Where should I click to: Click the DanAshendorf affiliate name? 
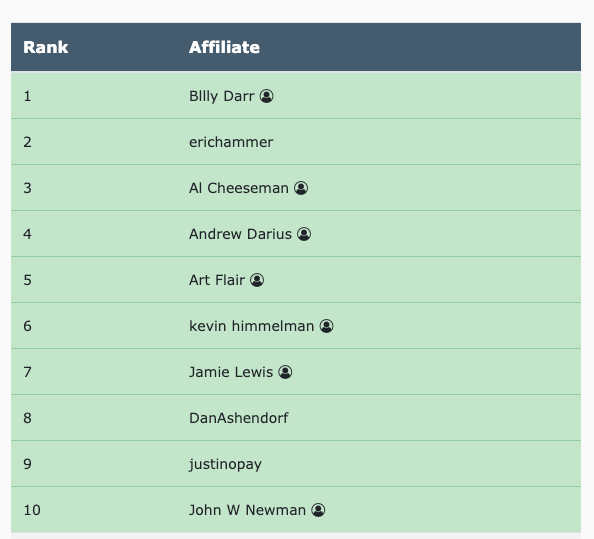pos(239,418)
